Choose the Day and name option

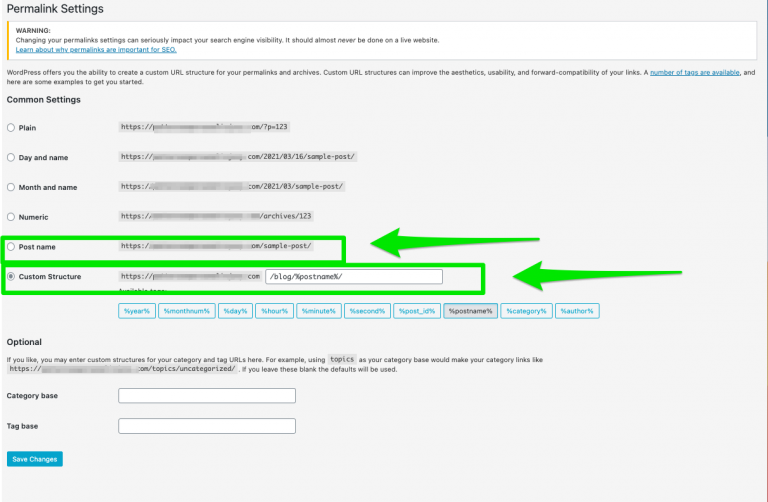tap(11, 158)
